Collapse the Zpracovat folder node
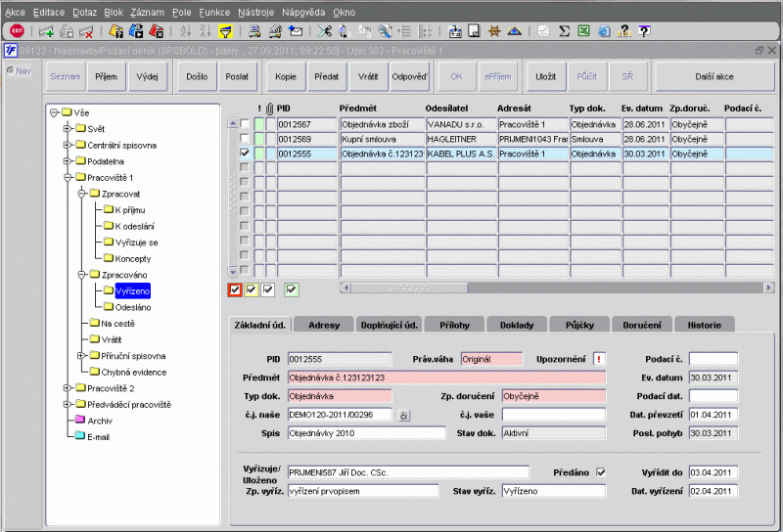This screenshot has height=532, width=783. click(81, 194)
